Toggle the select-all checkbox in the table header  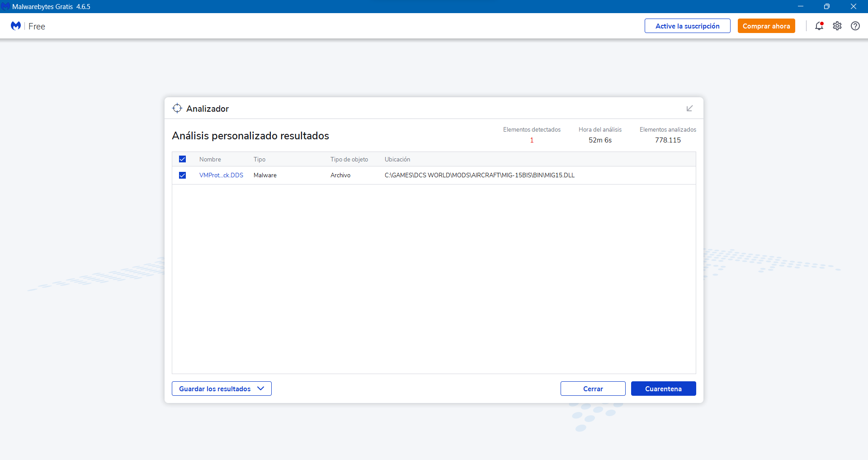[182, 159]
